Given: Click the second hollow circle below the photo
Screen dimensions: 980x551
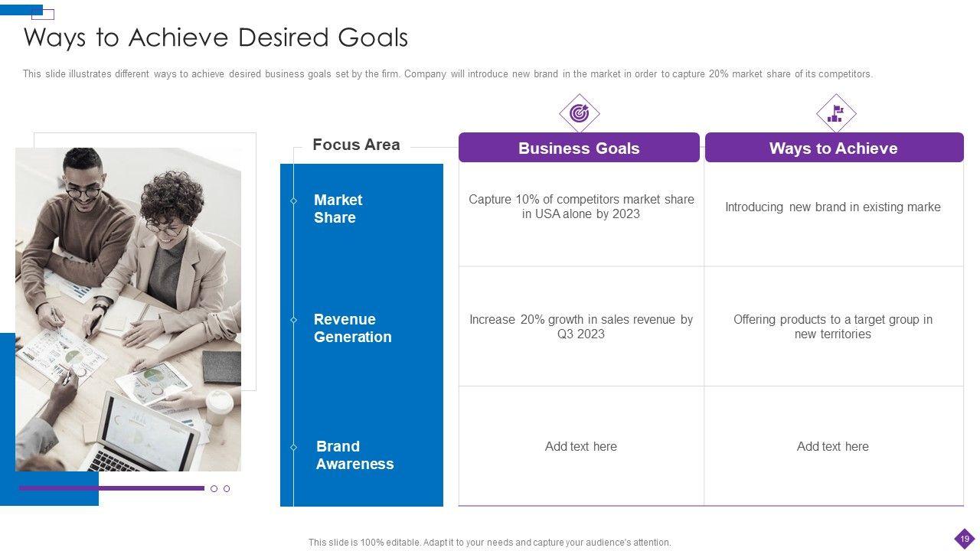Looking at the screenshot, I should [227, 488].
